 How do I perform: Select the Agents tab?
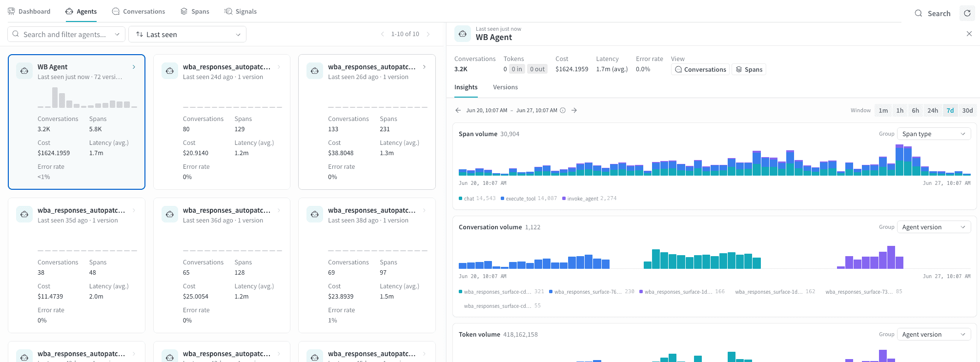pyautogui.click(x=81, y=11)
